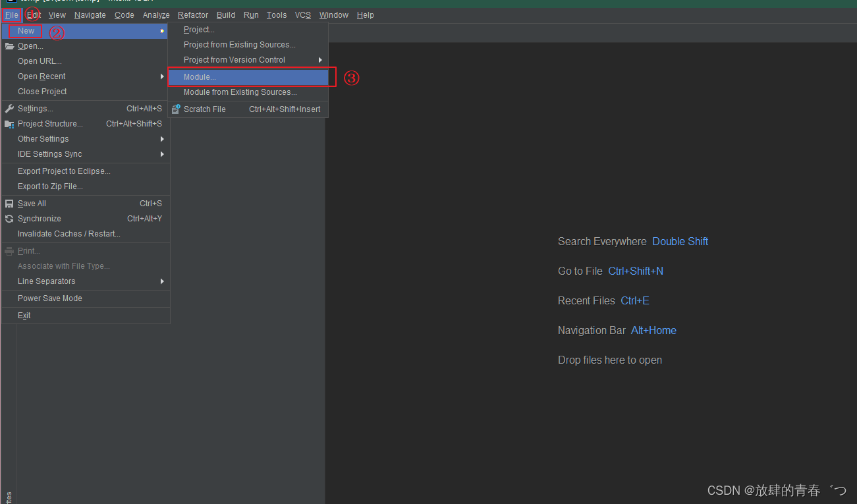Choose Project... in New submenu
857x504 pixels.
pos(248,30)
